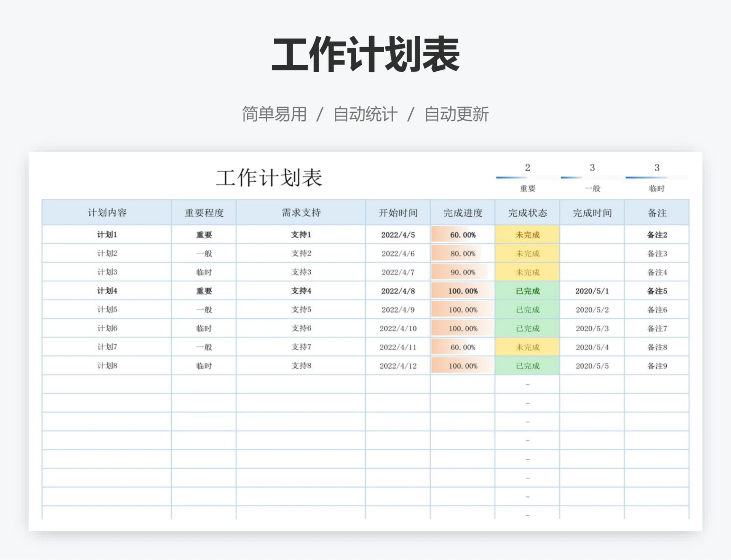
Task: Click the start date 2022/4/5
Action: [x=397, y=235]
